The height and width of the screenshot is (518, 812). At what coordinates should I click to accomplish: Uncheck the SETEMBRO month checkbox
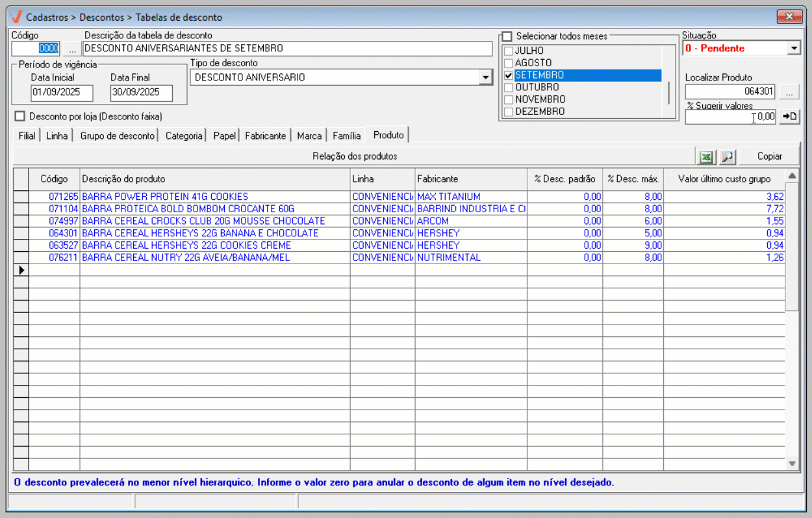click(x=509, y=75)
